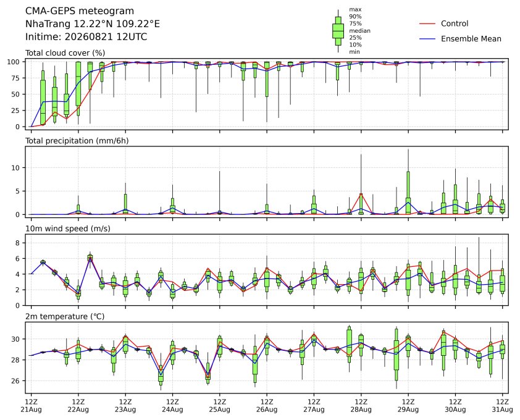Click the median label in legend
The height and width of the screenshot is (420, 520).
359,31
